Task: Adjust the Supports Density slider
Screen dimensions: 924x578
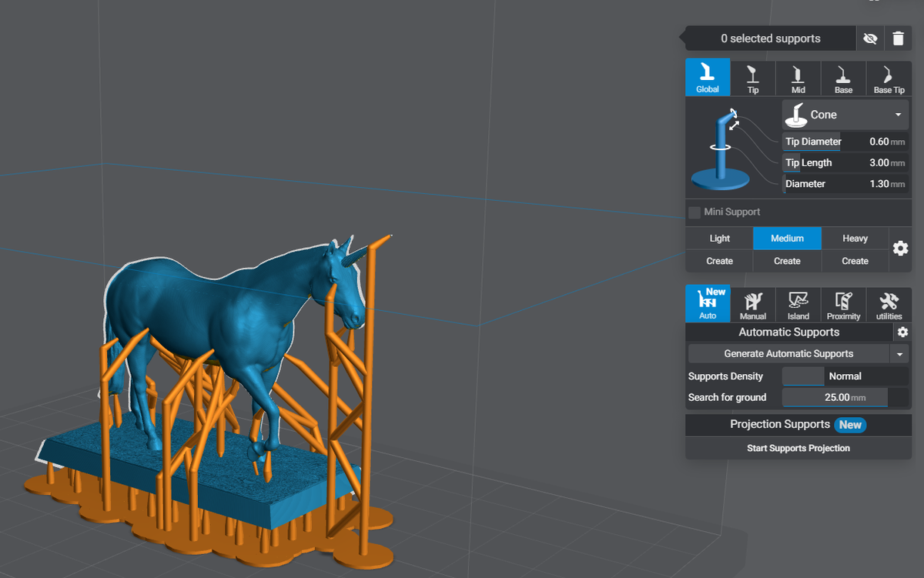Action: click(803, 376)
